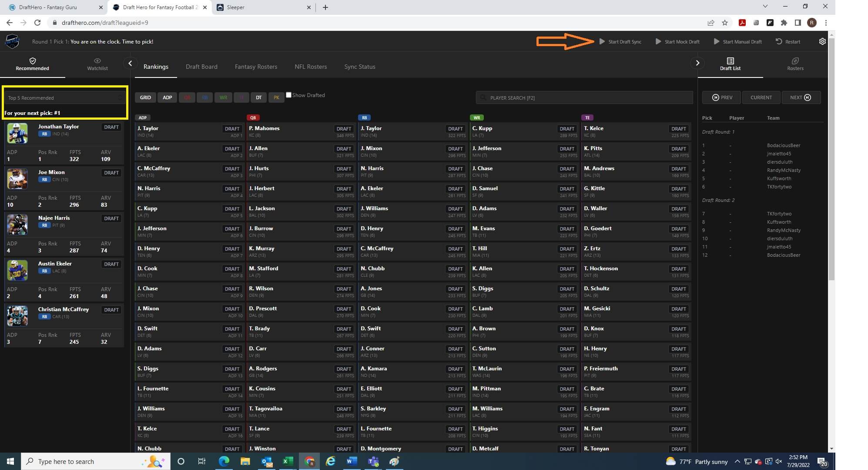Bookmark this page with star icon
This screenshot has width=868, height=470.
coord(725,23)
